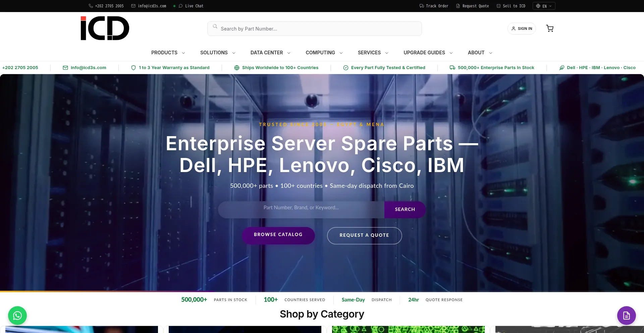644x333 pixels.
Task: Click the purple document floating button
Action: pyautogui.click(x=626, y=316)
